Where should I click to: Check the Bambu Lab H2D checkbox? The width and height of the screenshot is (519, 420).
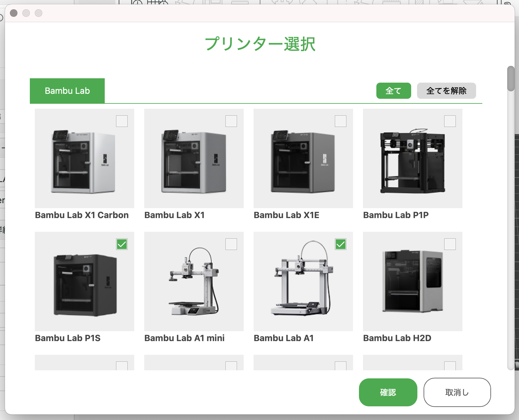point(450,244)
